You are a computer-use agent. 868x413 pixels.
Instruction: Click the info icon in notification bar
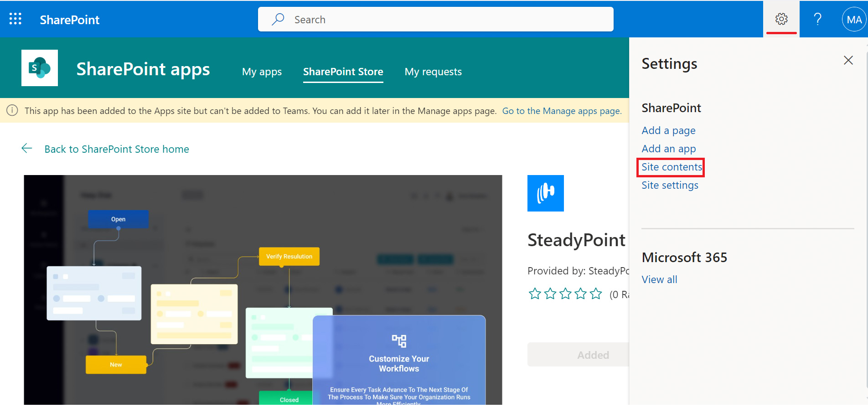12,110
